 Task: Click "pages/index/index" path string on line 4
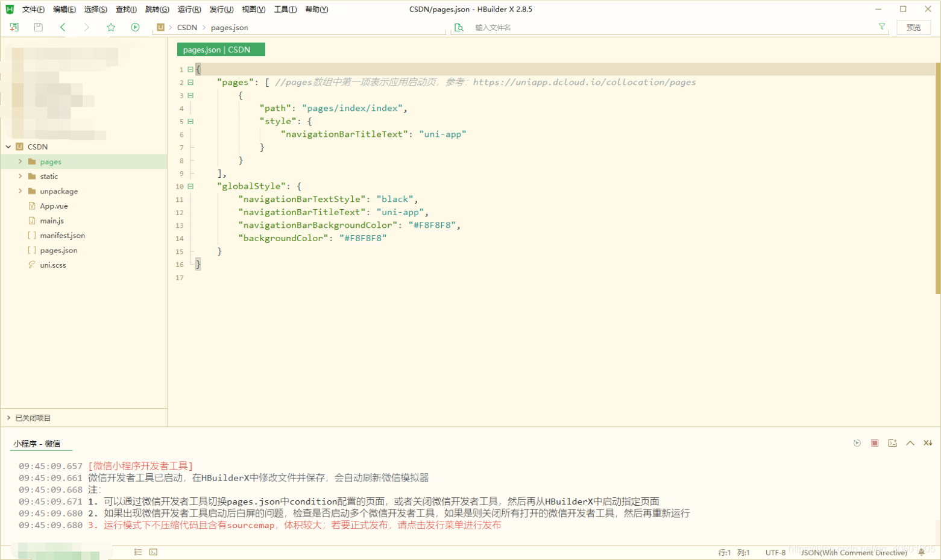[352, 108]
